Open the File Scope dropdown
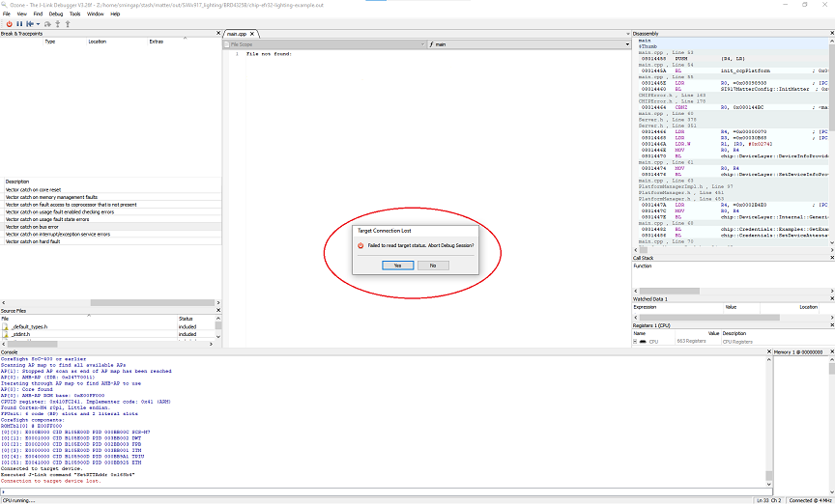 325,44
